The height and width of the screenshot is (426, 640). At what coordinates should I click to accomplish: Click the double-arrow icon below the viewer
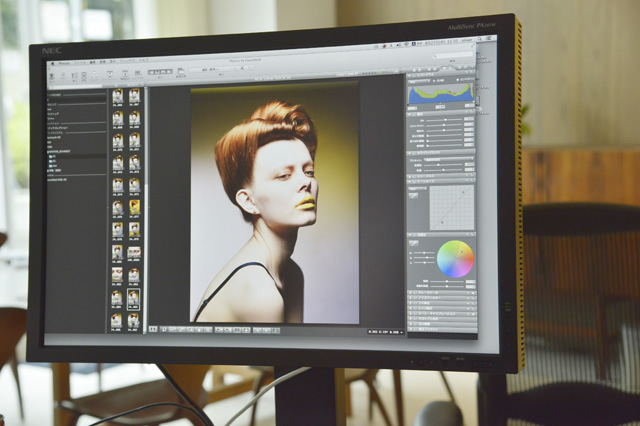[153, 329]
